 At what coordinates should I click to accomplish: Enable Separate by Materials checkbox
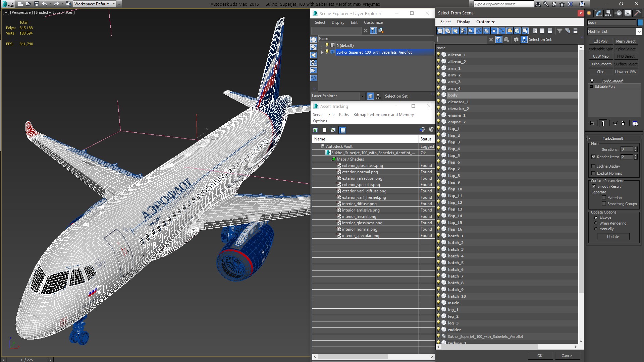pyautogui.click(x=604, y=198)
